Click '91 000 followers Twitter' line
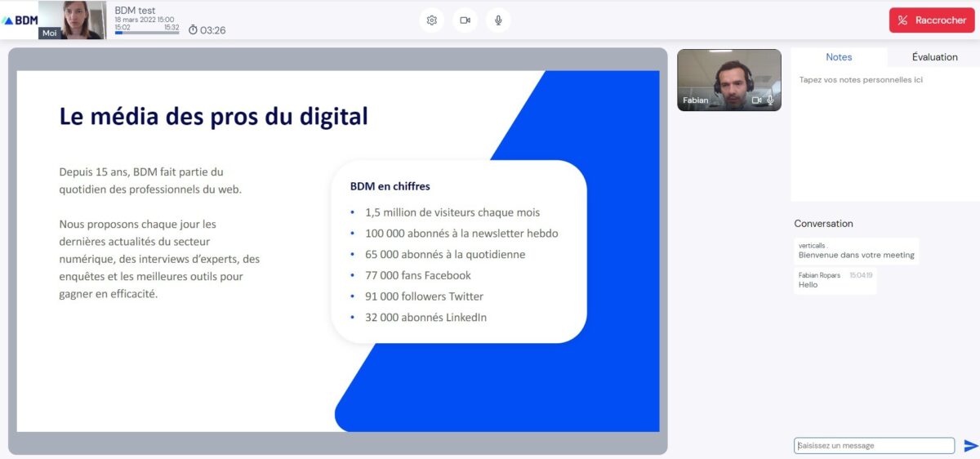 click(425, 296)
